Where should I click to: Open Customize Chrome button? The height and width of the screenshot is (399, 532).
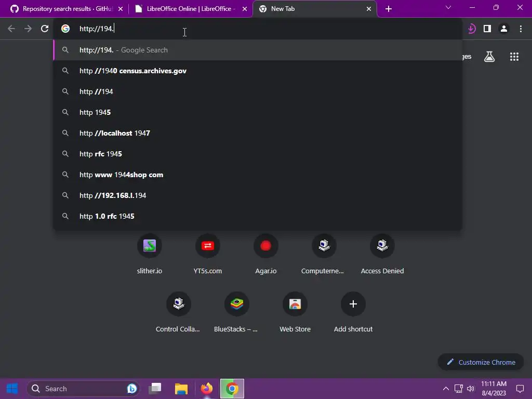[481, 362]
